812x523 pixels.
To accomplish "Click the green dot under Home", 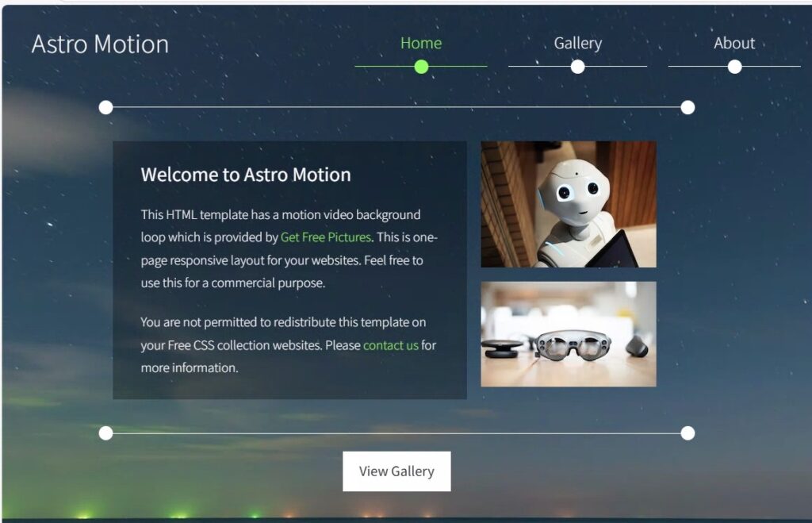I will tap(422, 67).
